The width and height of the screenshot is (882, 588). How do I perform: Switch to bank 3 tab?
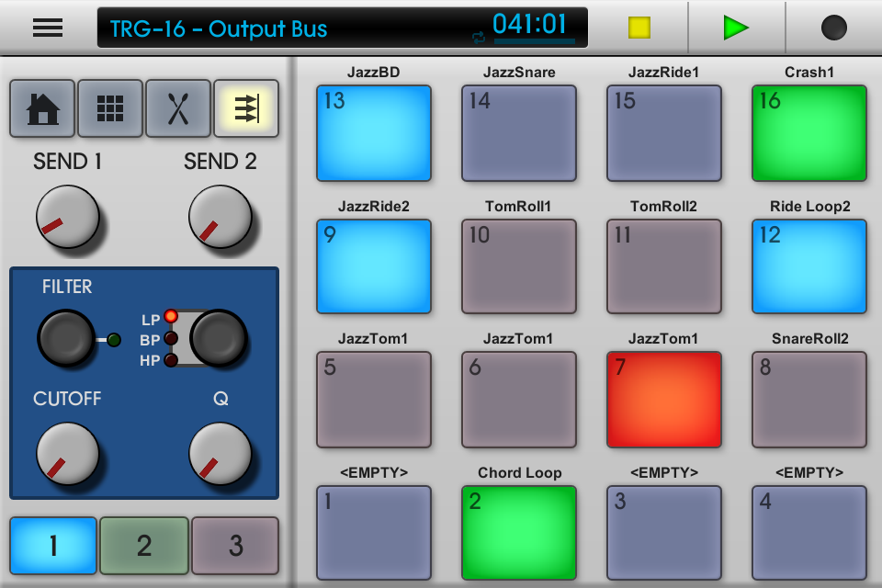(235, 545)
